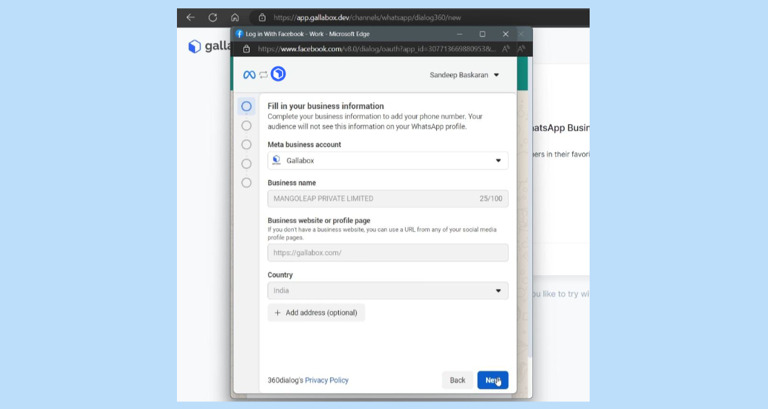Click the Business website URL field

(387, 253)
